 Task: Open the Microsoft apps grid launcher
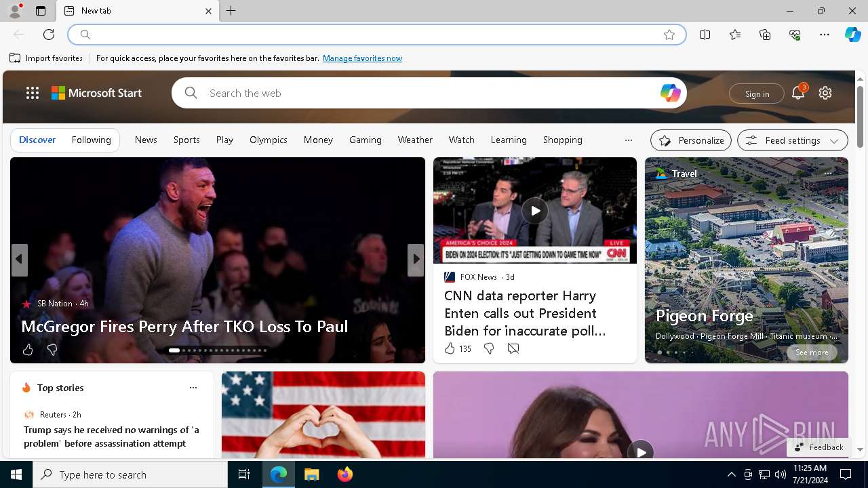pos(33,93)
